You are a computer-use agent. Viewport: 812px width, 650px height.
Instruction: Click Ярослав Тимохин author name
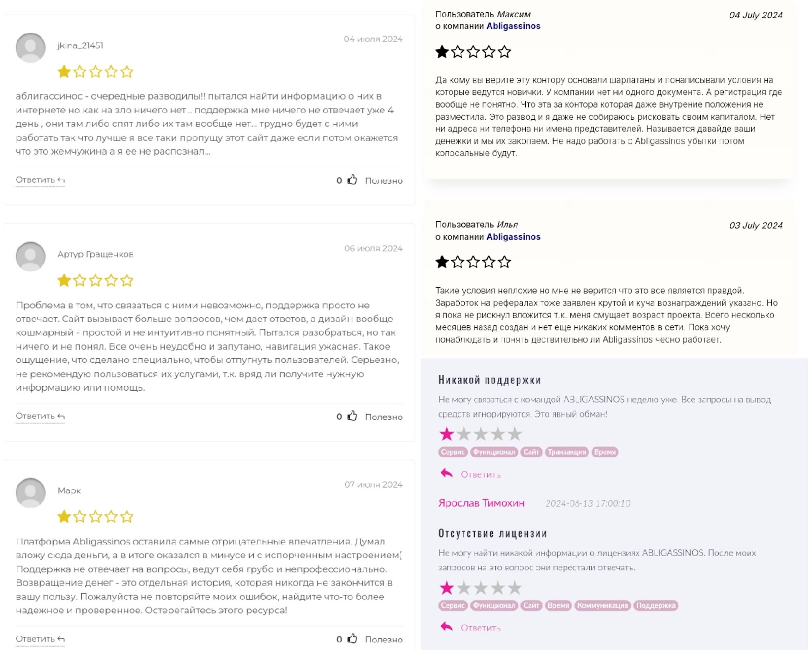coord(481,503)
